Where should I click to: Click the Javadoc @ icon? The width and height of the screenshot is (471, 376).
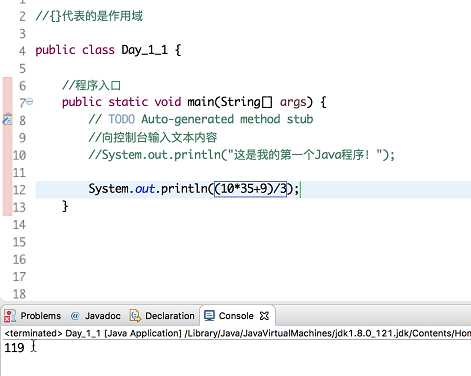pos(75,316)
